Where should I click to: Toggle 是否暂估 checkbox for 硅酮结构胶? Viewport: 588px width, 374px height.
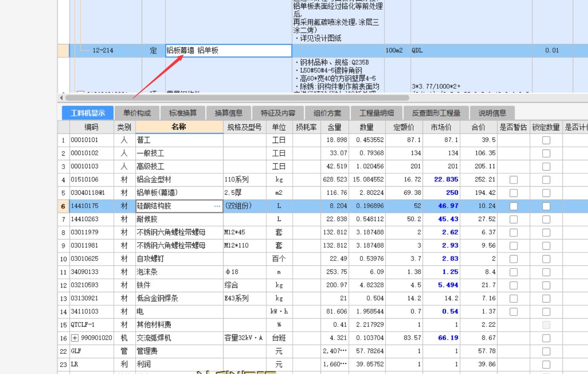point(513,206)
